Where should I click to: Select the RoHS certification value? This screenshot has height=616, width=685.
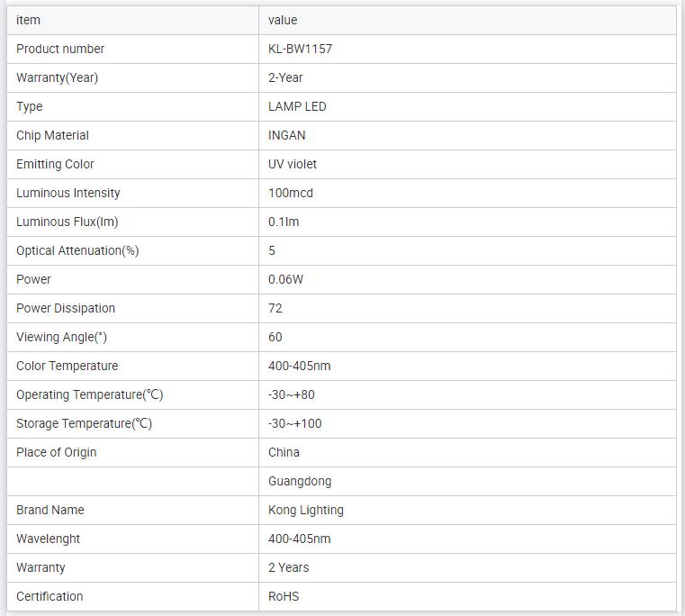284,596
